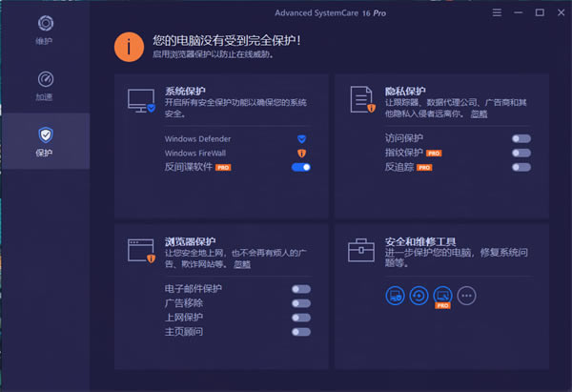Click the Windows Defender blue shield status icon

pyautogui.click(x=301, y=138)
